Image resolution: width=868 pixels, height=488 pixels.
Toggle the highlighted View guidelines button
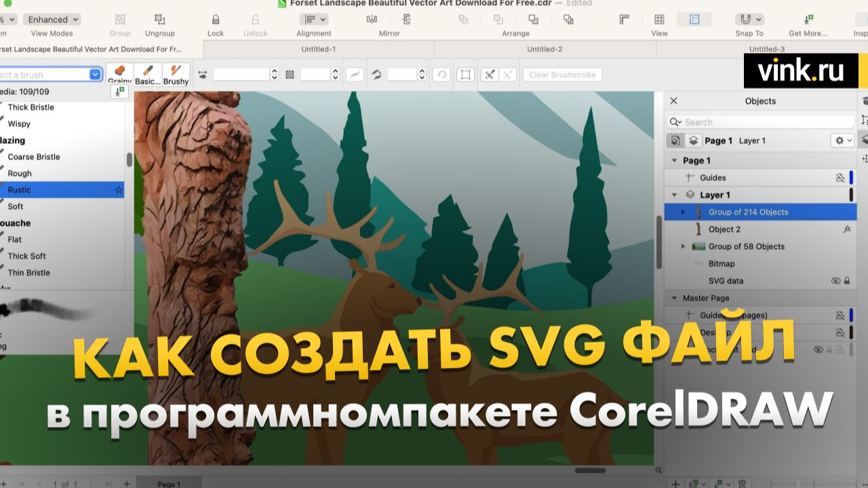[x=694, y=20]
